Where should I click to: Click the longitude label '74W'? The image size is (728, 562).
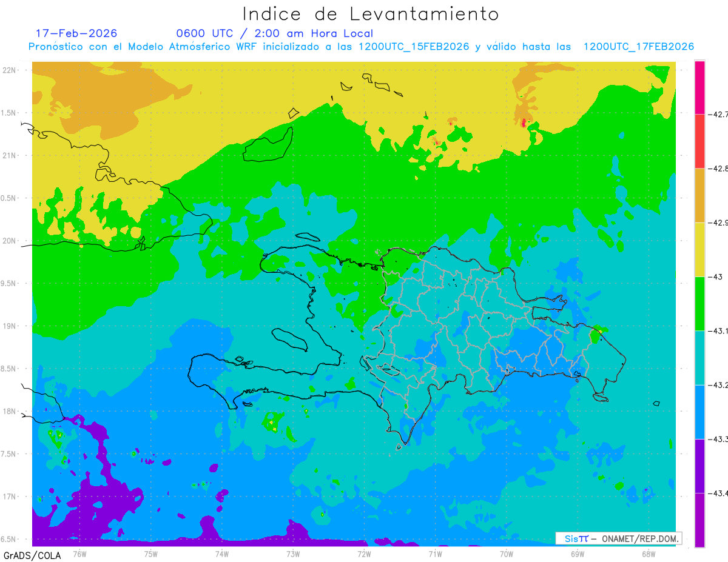pos(222,554)
